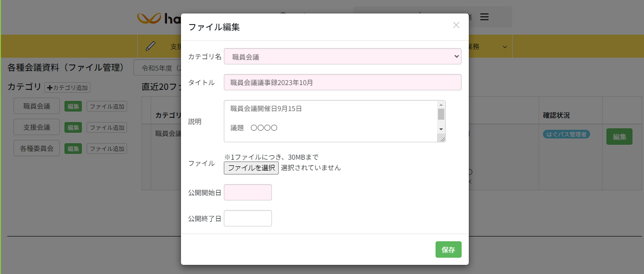This screenshot has width=644, height=274.
Task: Click the green 編集 button in table row
Action: coord(619,137)
